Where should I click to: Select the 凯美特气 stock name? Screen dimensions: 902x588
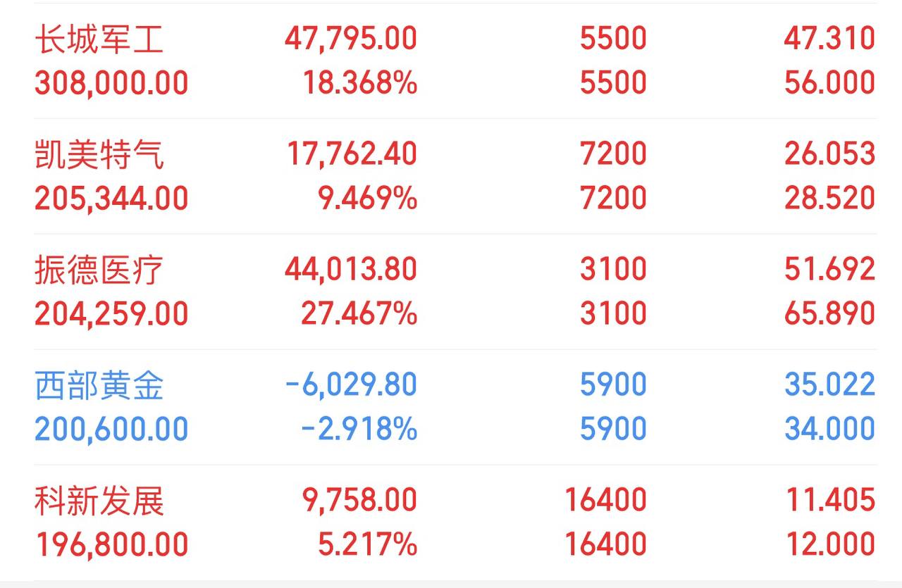point(99,154)
